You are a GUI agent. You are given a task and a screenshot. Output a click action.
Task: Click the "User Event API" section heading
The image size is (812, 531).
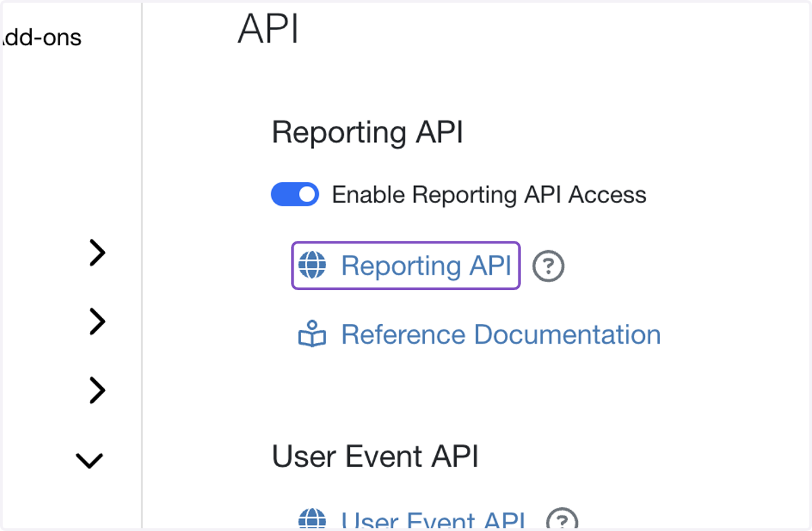[x=376, y=457]
